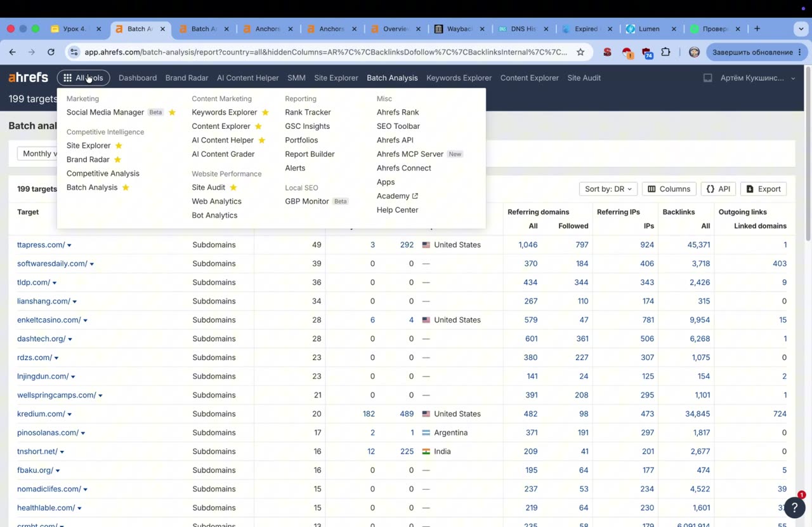
Task: Expand the tldp.com/ target dropdown arrow
Action: click(55, 283)
